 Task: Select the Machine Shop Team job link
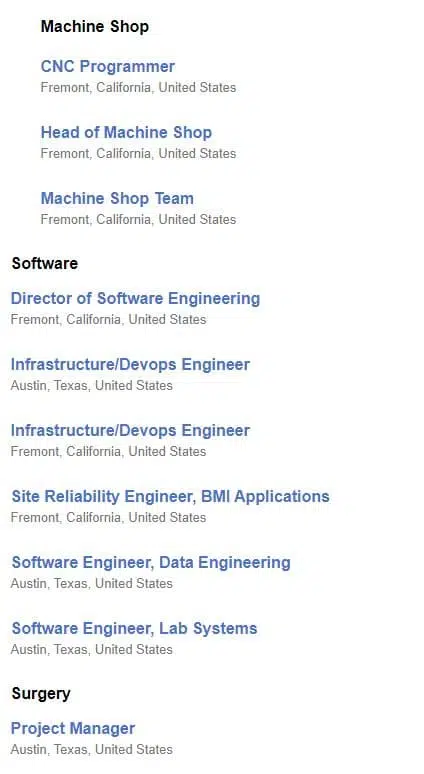pyautogui.click(x=117, y=198)
